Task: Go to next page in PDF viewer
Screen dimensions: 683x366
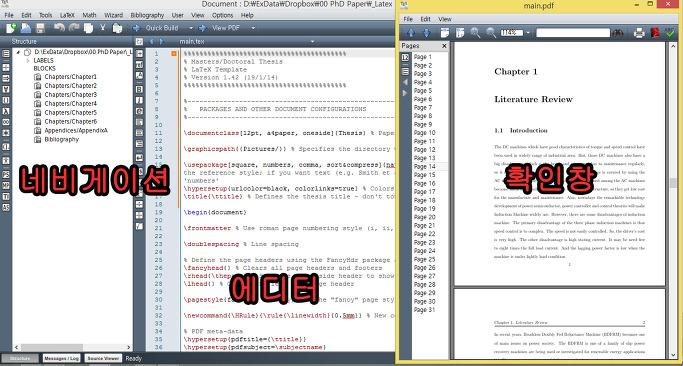Action: (x=426, y=33)
